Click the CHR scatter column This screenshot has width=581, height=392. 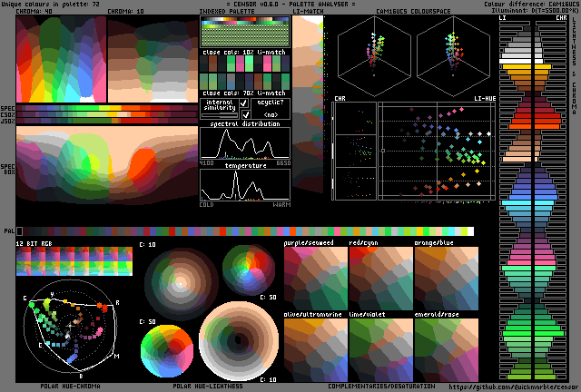point(355,152)
